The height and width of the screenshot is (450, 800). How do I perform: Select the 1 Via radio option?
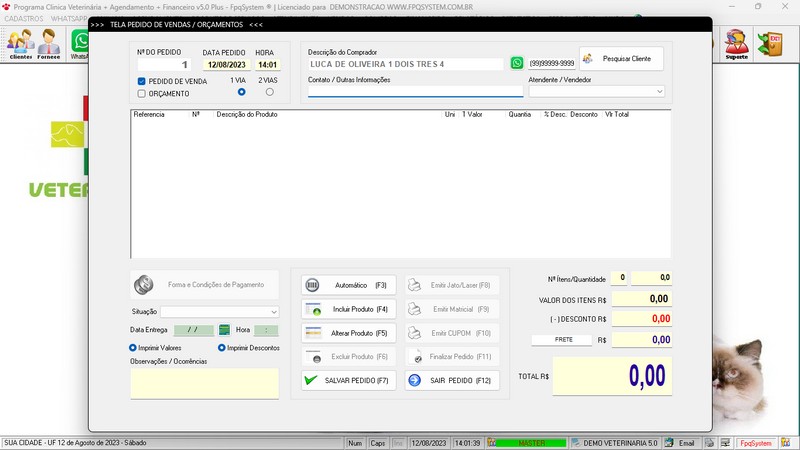241,92
